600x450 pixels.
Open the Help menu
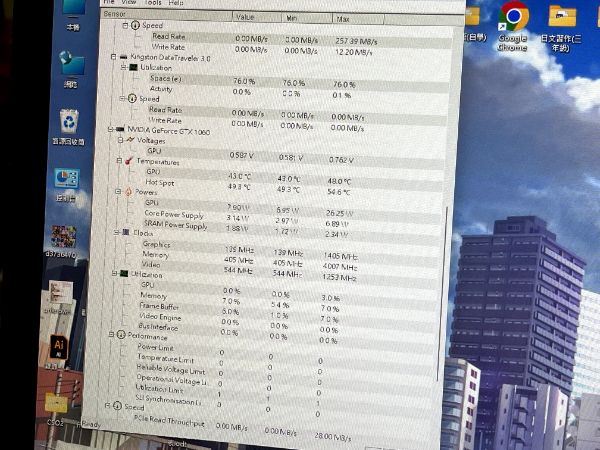click(x=176, y=3)
